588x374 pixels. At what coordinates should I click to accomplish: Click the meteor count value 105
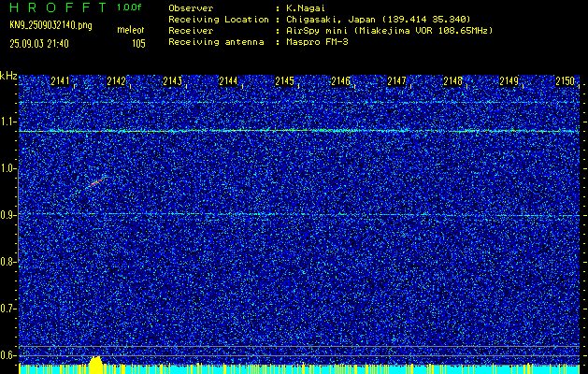[x=138, y=44]
